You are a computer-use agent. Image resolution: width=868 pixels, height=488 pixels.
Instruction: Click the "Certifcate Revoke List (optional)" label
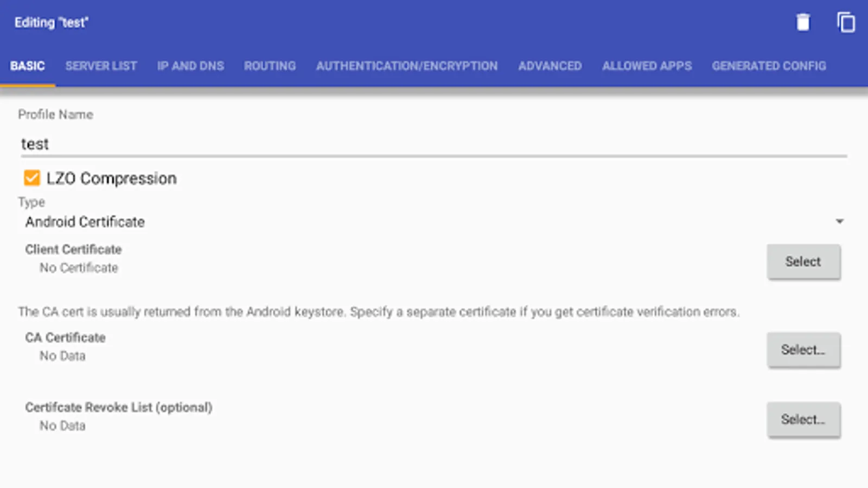(x=119, y=407)
